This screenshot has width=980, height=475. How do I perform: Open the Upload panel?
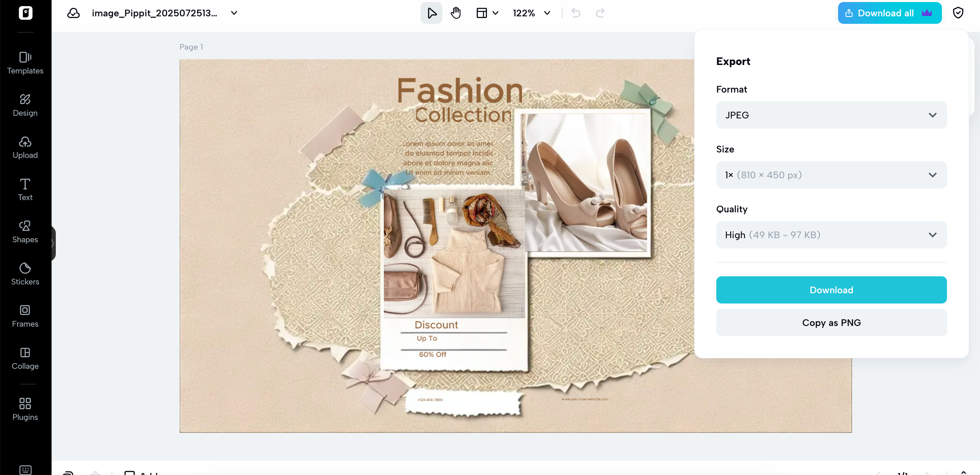[x=25, y=148]
